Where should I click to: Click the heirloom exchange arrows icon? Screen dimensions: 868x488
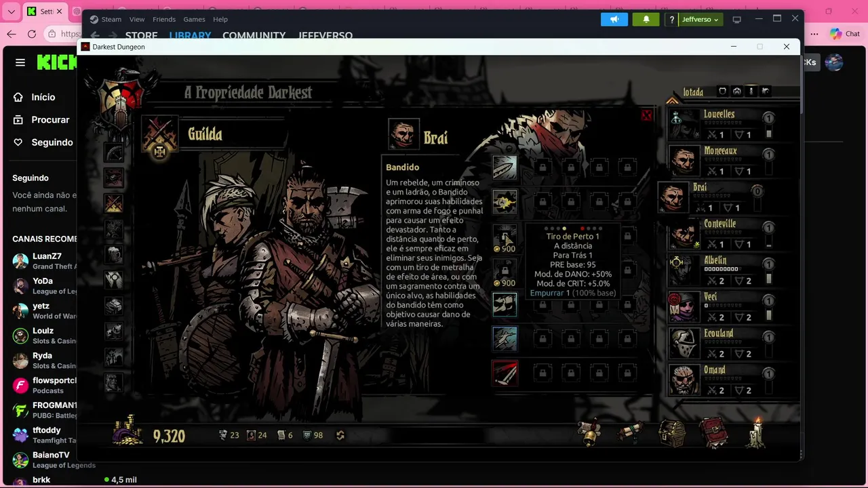[x=340, y=435]
